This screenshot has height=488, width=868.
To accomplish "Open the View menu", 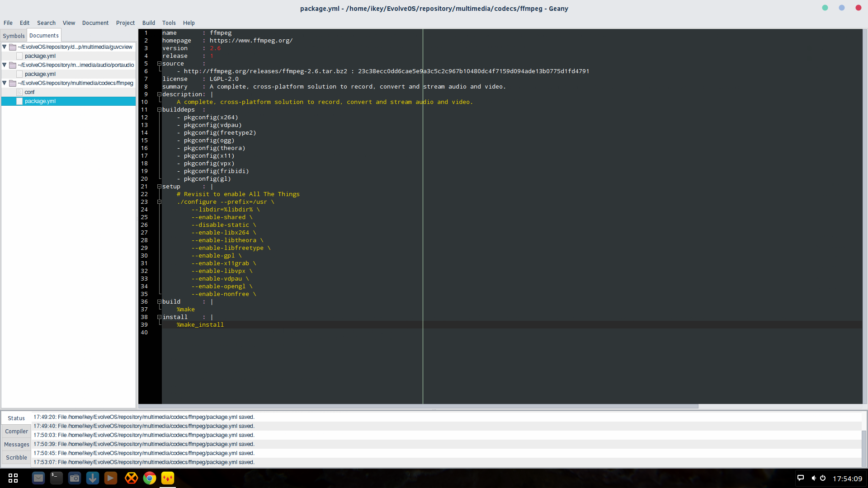I will point(69,23).
